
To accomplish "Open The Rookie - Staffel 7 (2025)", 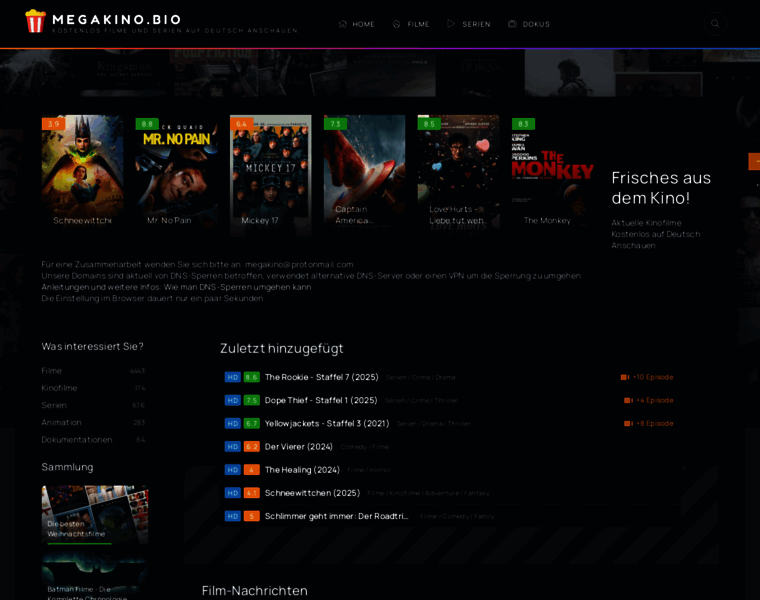I will tap(321, 377).
